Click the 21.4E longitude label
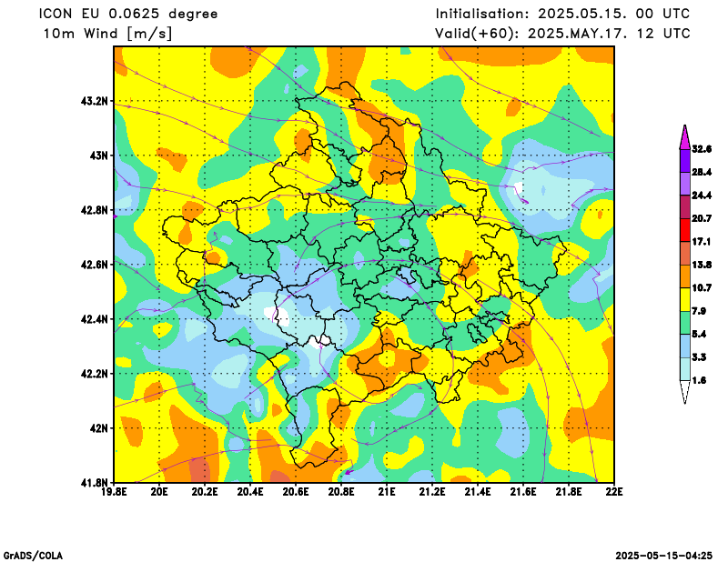Image resolution: width=728 pixels, height=562 pixels. (478, 492)
